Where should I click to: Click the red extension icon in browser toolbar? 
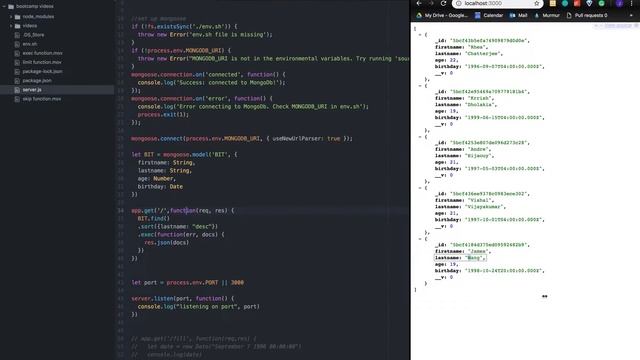click(x=577, y=3)
